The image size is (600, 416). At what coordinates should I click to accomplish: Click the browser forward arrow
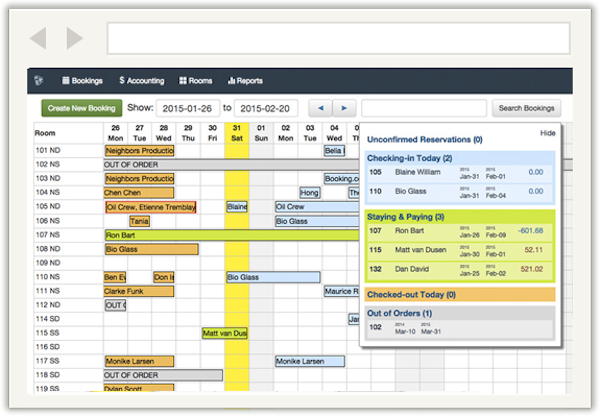[x=74, y=39]
